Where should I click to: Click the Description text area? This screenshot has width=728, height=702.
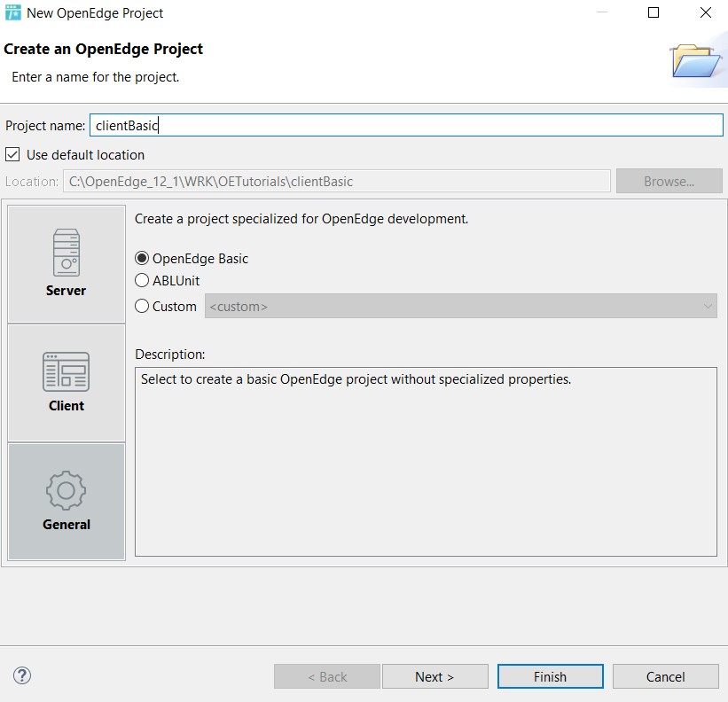click(426, 462)
